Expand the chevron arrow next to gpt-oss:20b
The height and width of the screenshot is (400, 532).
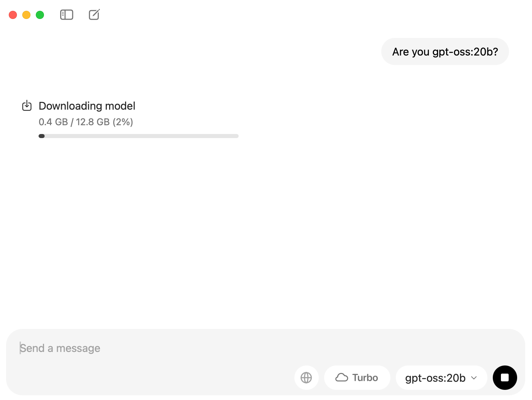474,378
